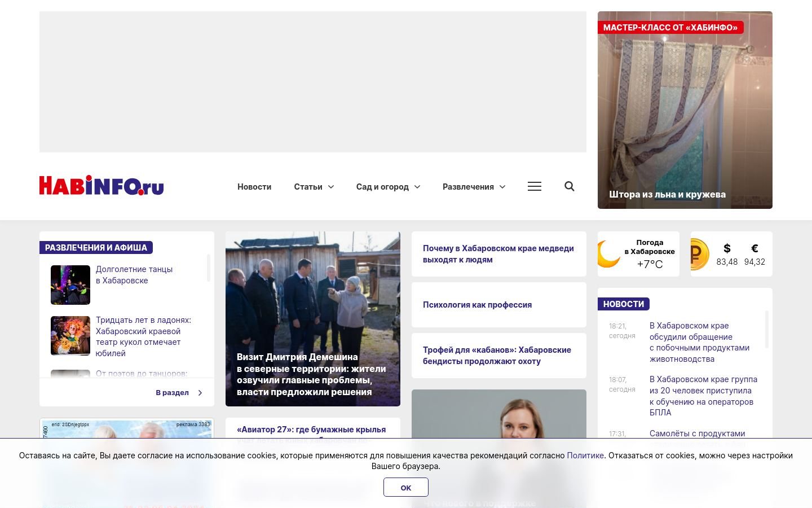This screenshot has width=812, height=508.
Task: Open «Трофей для «кабанов»» article link
Action: pos(497,356)
